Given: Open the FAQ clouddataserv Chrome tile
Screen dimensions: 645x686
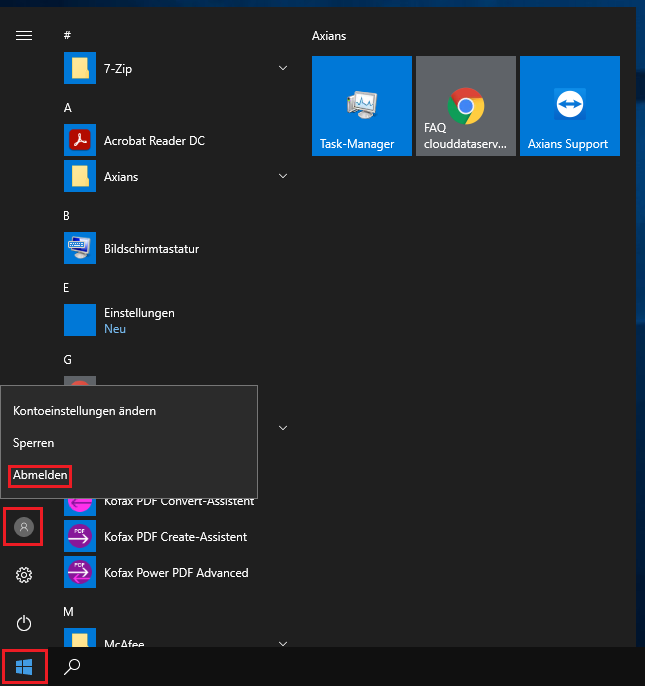Looking at the screenshot, I should click(466, 106).
